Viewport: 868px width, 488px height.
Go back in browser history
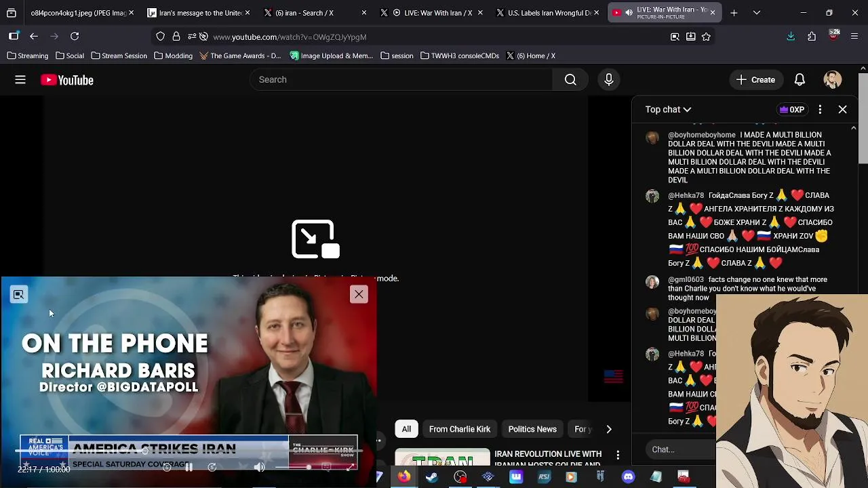(34, 37)
